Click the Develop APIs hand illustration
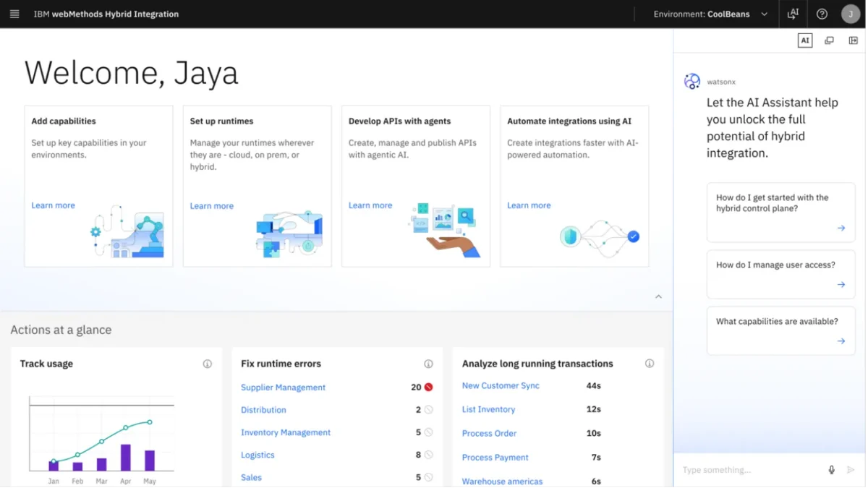868x488 pixels. coord(444,230)
